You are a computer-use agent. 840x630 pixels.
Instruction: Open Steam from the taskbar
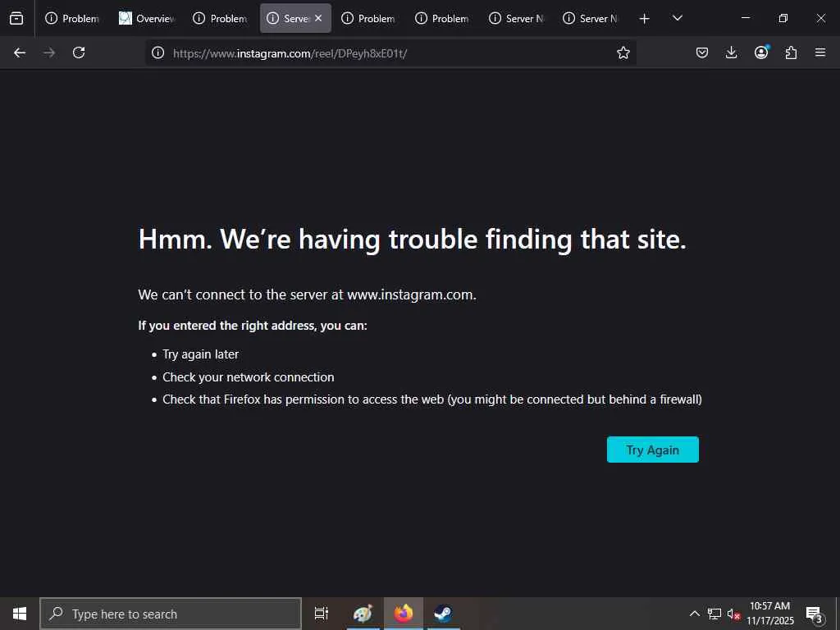(443, 614)
